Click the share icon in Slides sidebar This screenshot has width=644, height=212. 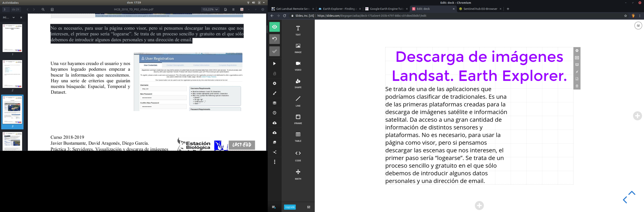274,152
